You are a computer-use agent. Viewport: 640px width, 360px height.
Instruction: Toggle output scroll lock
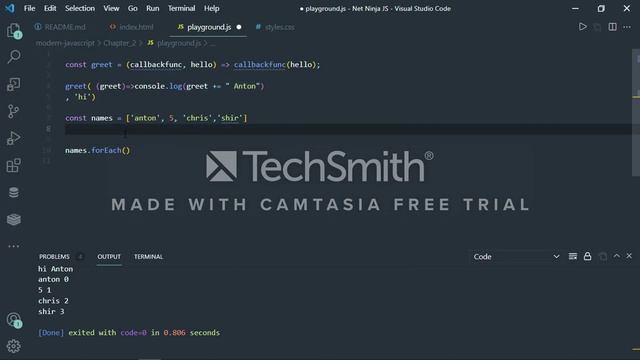(587, 256)
